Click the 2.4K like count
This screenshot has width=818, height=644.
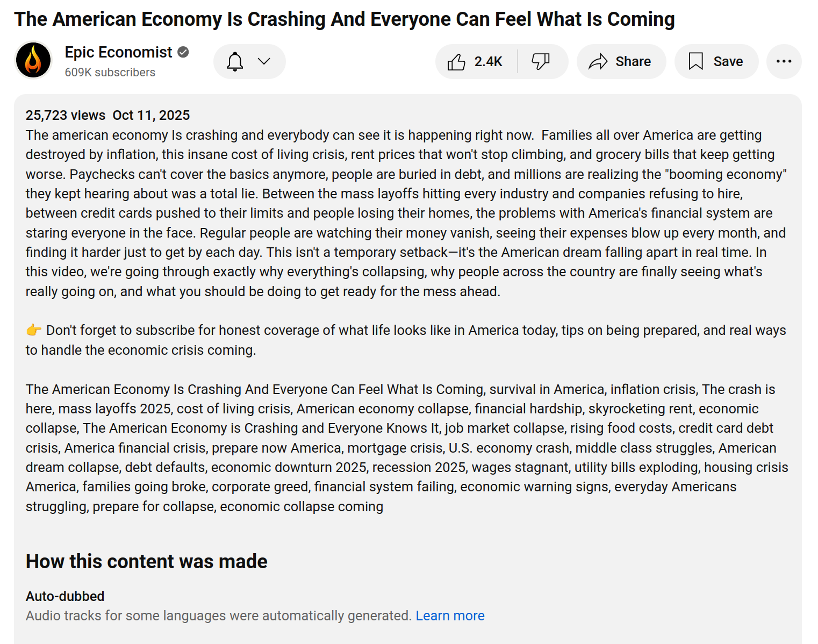488,62
